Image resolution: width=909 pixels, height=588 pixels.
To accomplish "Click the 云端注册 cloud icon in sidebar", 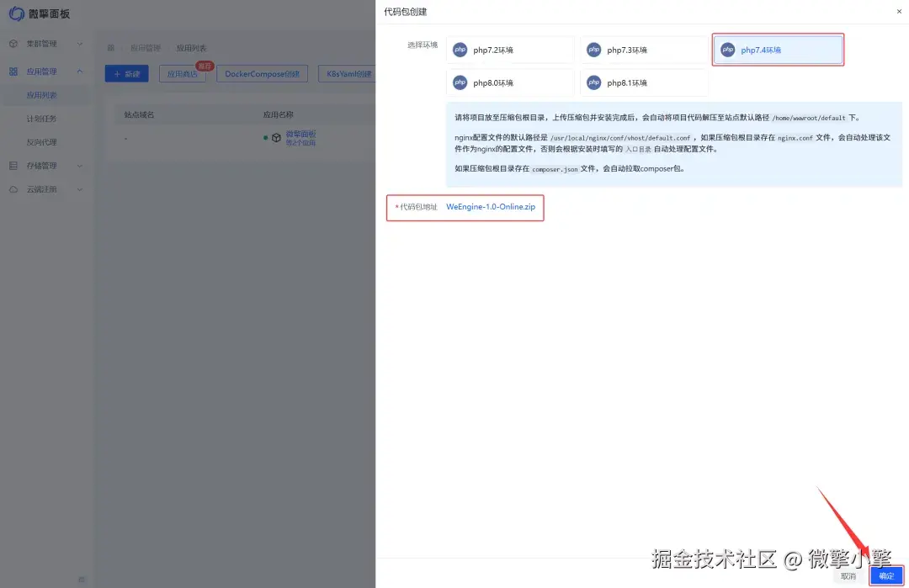I will (x=13, y=188).
